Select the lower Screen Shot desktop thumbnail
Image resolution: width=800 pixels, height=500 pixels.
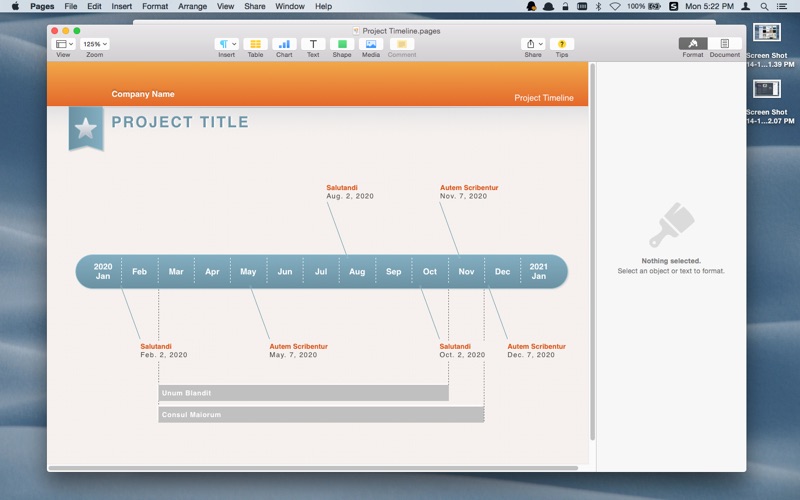click(x=767, y=89)
